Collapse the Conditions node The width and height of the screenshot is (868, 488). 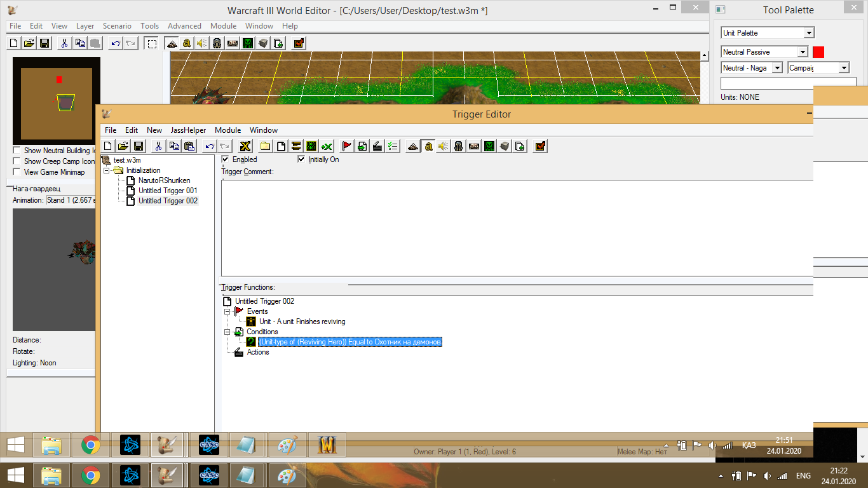227,332
